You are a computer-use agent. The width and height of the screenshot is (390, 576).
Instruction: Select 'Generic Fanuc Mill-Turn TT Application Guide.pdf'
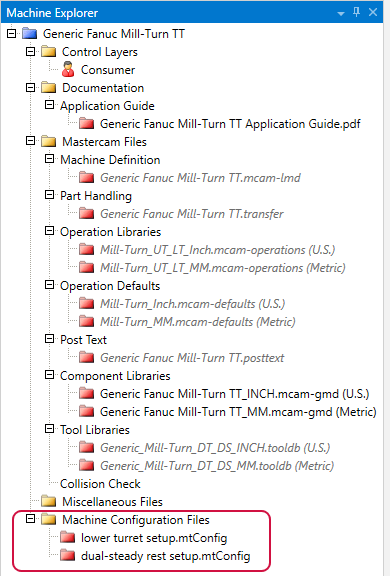pos(230,124)
